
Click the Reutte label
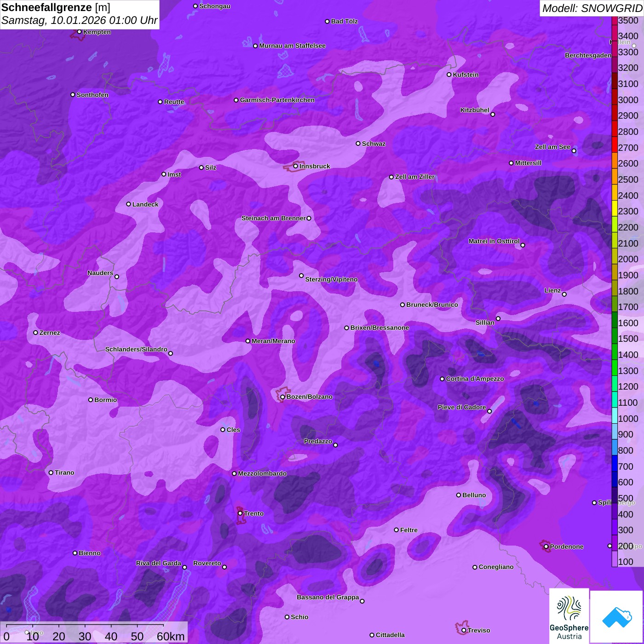[x=174, y=102]
